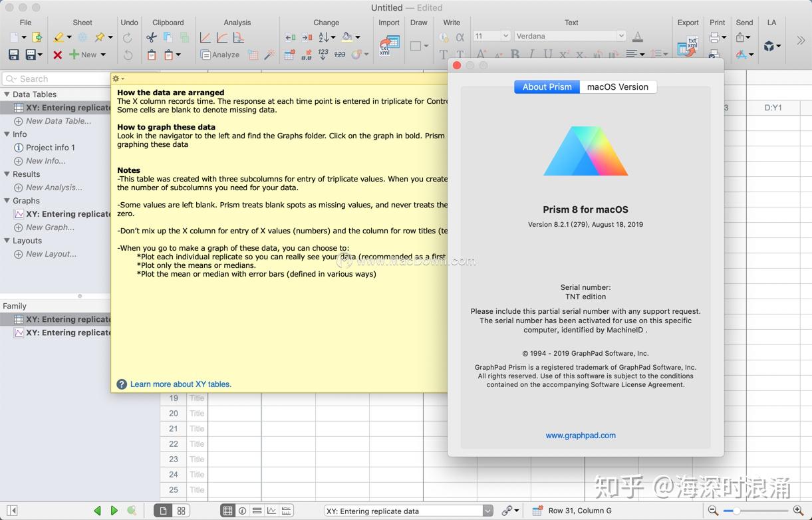Visit the www.graphpad.com link
This screenshot has width=812, height=520.
pyautogui.click(x=581, y=435)
